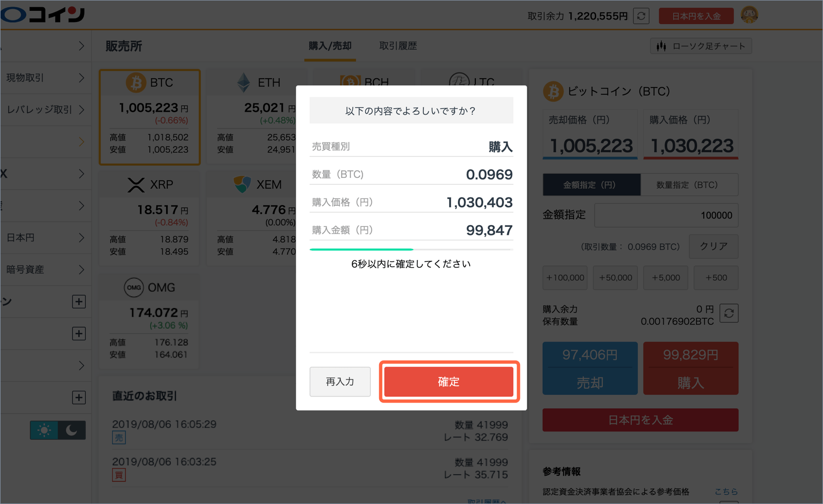The height and width of the screenshot is (504, 823).
Task: Click the 購入金額 99,847 value
Action: pos(489,230)
